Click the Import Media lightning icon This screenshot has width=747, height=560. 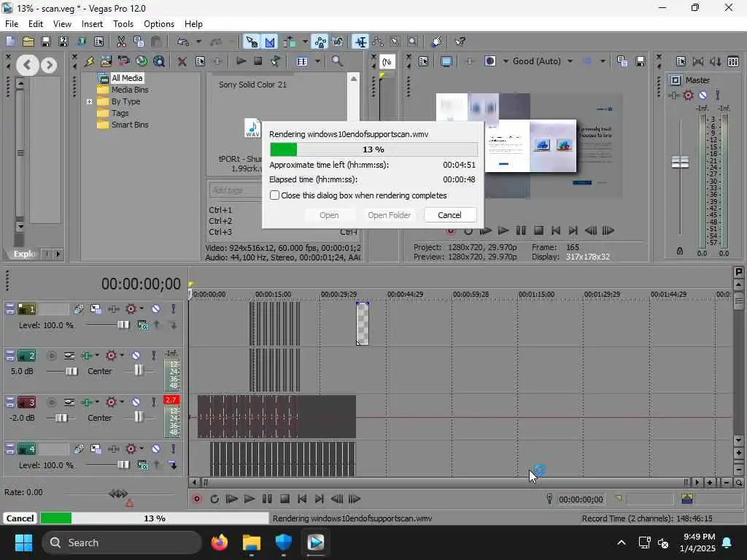(88, 61)
